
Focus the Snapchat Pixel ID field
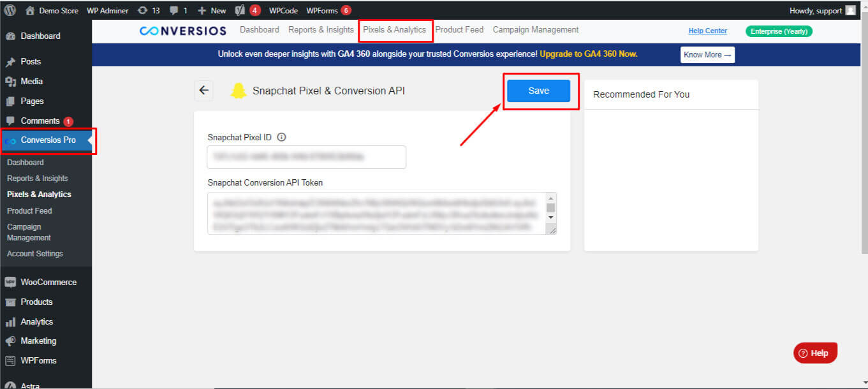tap(307, 157)
